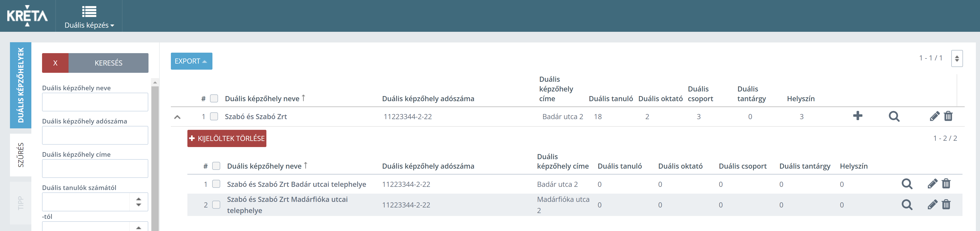Screen dimensions: 980x231
Task: Edit the Madárfióka utcai telephelye row
Action: pos(932,205)
